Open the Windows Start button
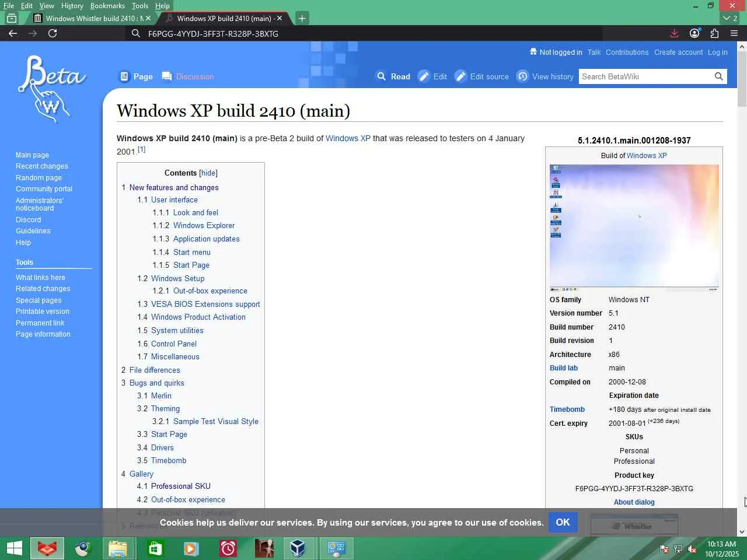The width and height of the screenshot is (747, 560). (14, 548)
